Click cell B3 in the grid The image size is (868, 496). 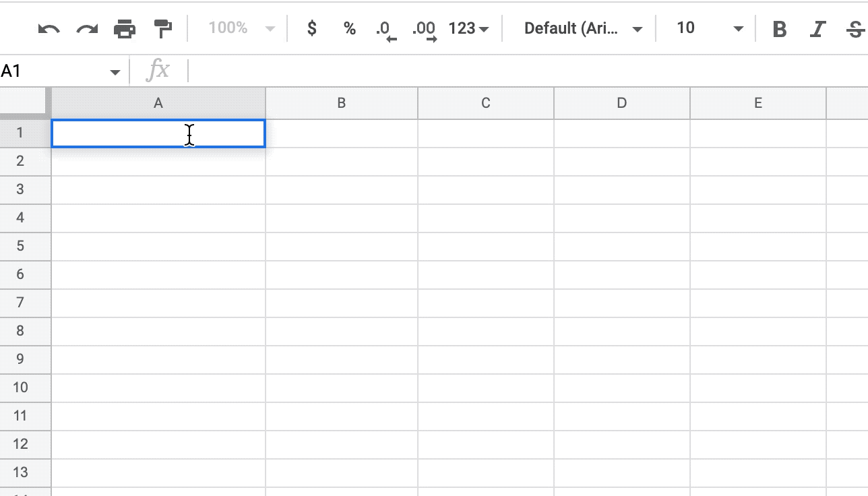(342, 190)
